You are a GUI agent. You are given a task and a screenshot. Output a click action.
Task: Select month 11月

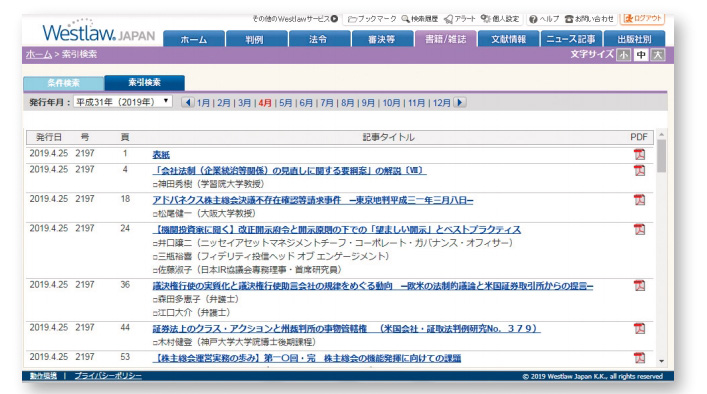(417, 103)
